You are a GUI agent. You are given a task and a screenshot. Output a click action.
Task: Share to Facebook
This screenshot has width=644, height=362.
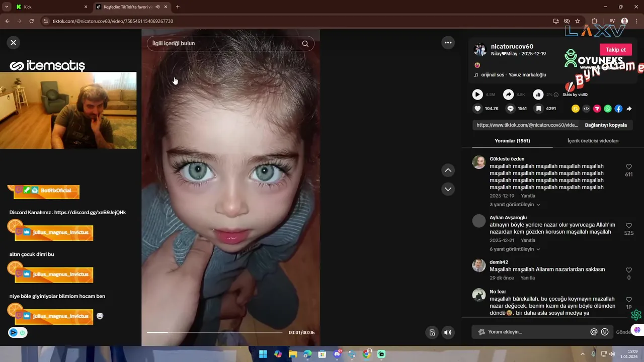(618, 109)
